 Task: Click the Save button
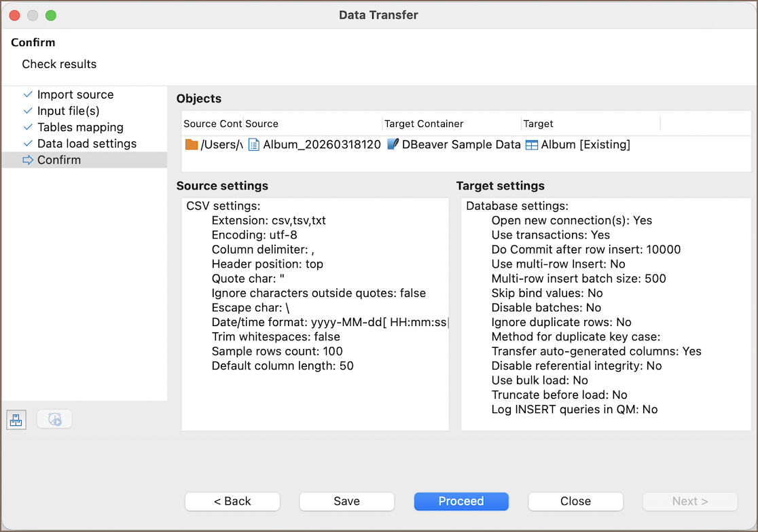coord(346,501)
